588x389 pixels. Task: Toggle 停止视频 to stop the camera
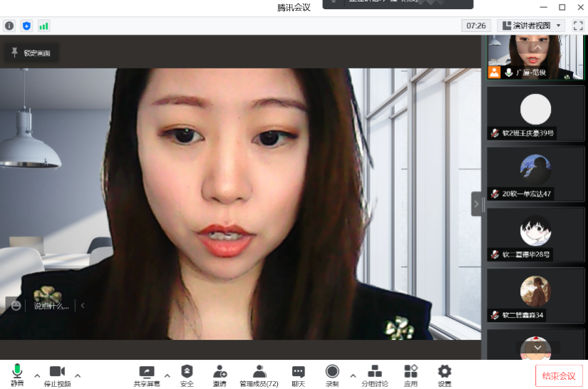point(57,375)
